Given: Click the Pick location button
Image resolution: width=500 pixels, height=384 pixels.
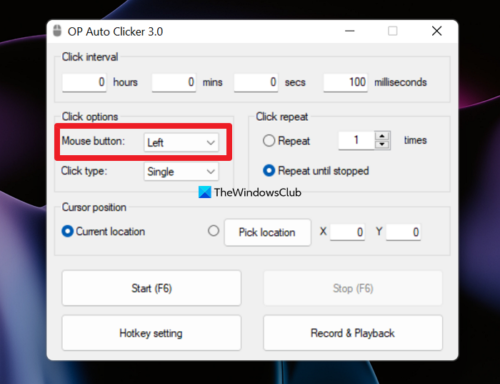Looking at the screenshot, I should (x=268, y=232).
